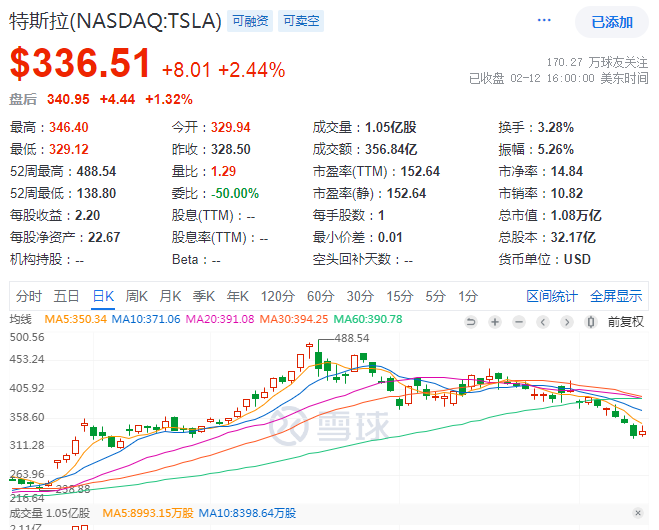Open 全屏显示 fullscreen view
This screenshot has width=659, height=530.
tap(616, 296)
